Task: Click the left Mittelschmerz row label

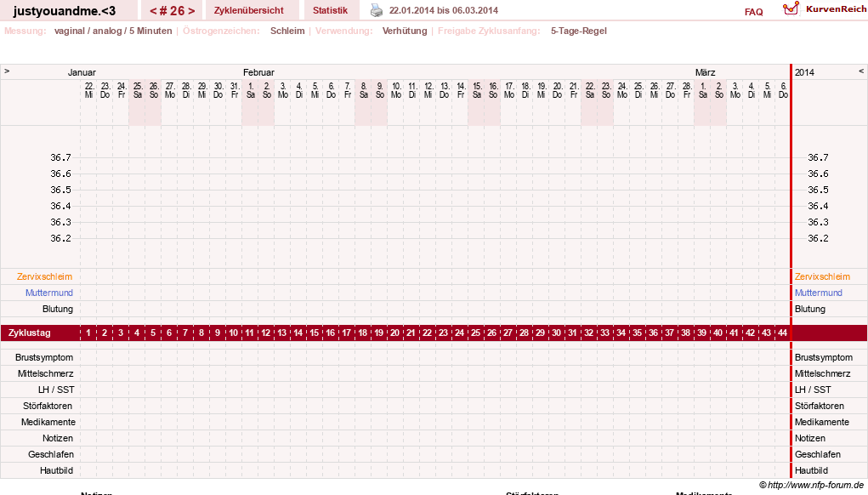Action: 45,373
